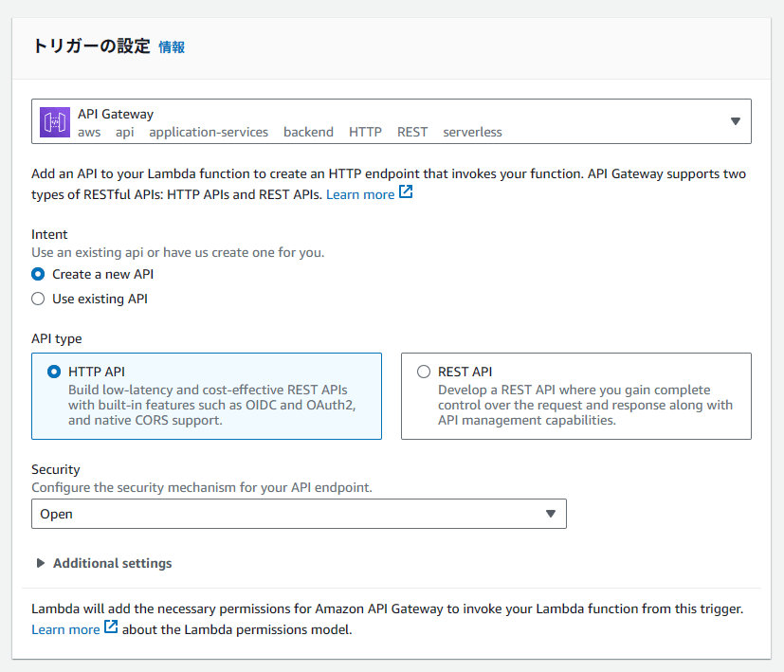This screenshot has height=672, width=784.
Task: Click the REST tag in selector
Action: (x=412, y=132)
